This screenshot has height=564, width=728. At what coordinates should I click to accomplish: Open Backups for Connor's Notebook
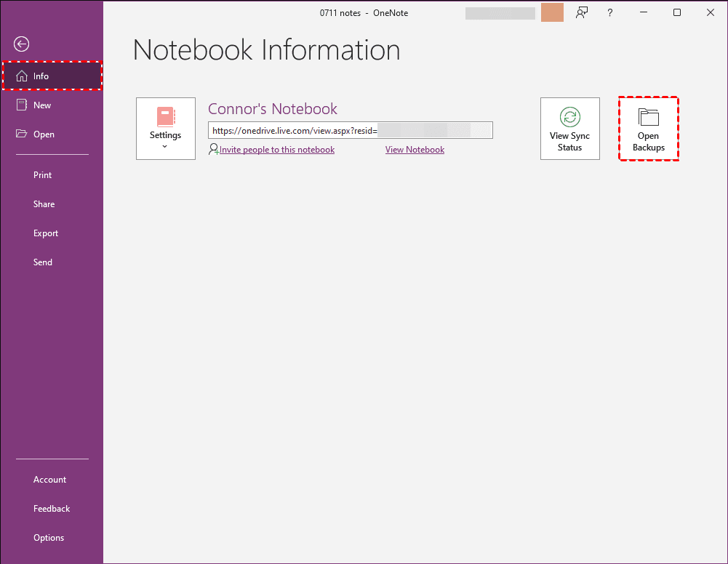click(x=647, y=129)
